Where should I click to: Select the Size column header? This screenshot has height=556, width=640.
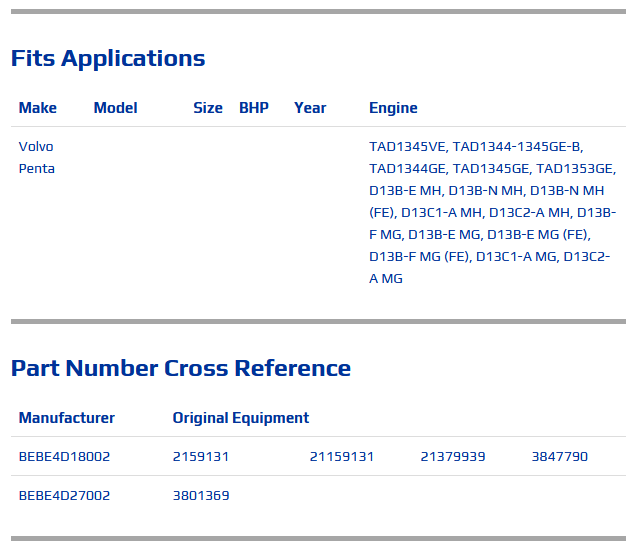pyautogui.click(x=208, y=108)
